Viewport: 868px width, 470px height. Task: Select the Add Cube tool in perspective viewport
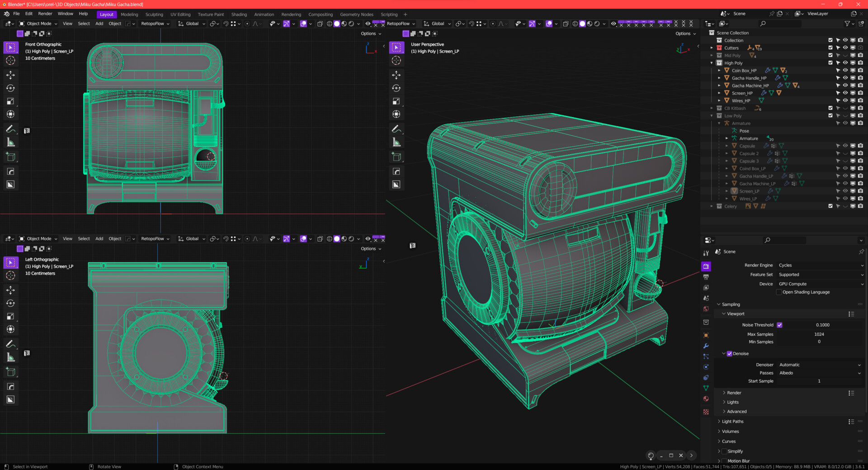(396, 157)
